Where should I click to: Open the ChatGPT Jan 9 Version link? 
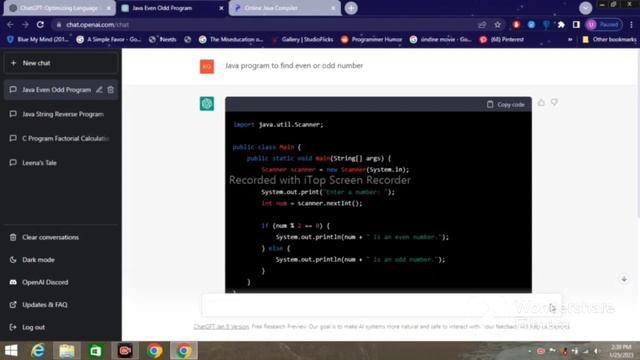click(x=221, y=327)
